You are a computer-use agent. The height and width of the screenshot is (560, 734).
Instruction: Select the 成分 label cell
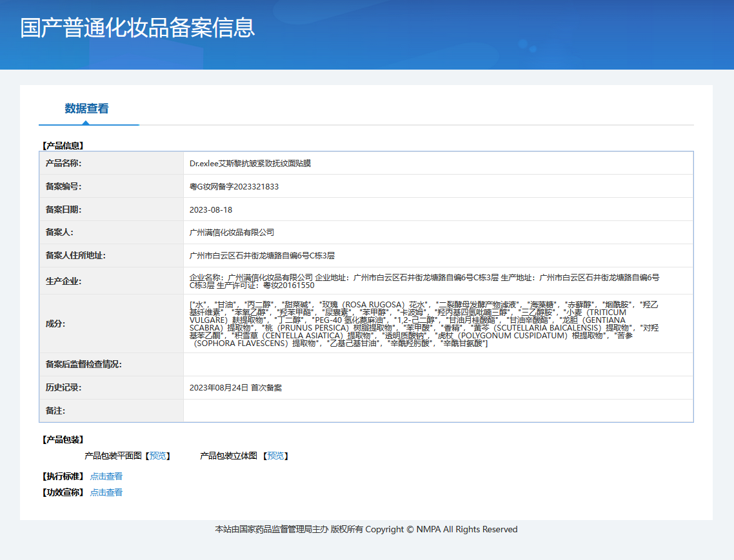112,323
